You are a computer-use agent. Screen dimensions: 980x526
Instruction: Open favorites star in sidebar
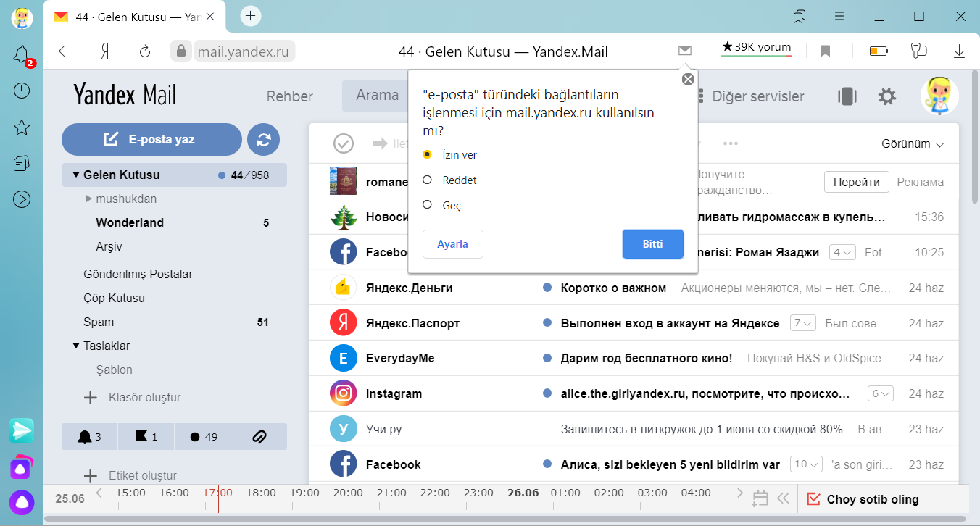(22, 128)
